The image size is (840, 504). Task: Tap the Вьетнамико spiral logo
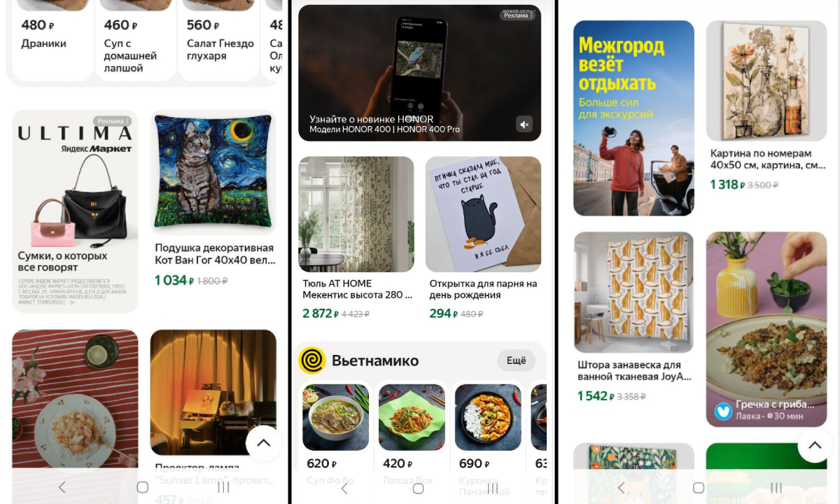312,360
